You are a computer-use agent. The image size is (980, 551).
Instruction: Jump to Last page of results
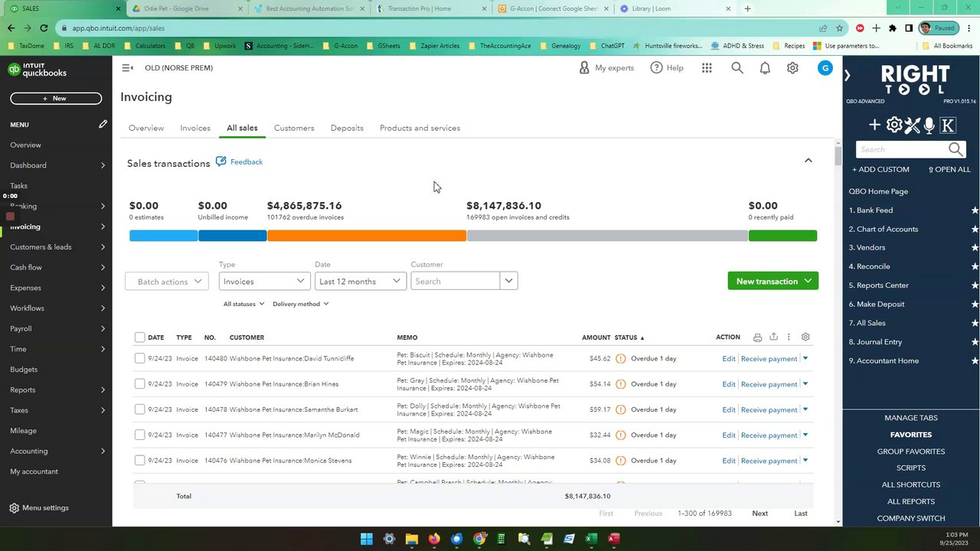pos(801,514)
